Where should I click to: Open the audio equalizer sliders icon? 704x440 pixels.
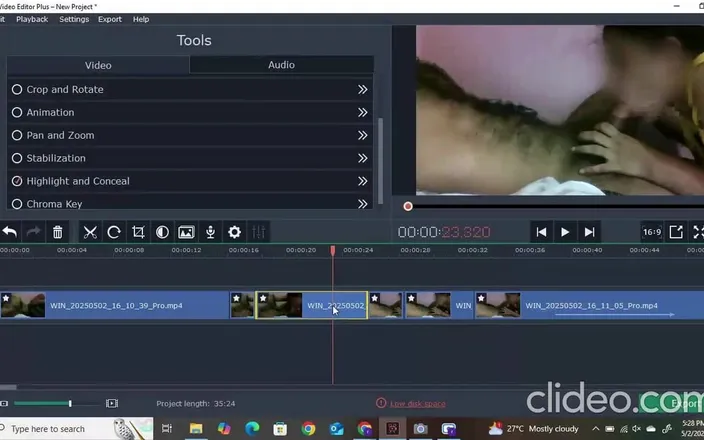click(259, 232)
